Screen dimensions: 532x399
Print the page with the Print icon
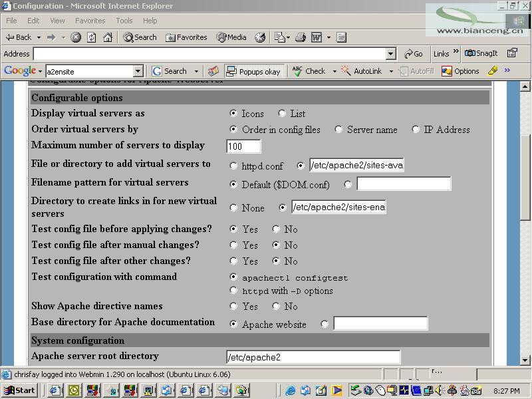click(x=301, y=37)
